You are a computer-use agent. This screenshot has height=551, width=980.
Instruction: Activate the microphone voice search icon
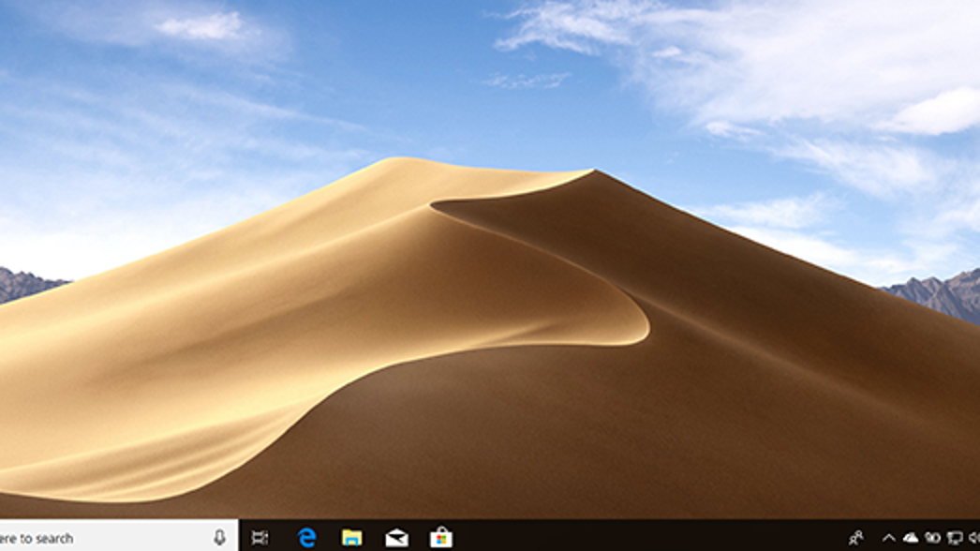[219, 537]
